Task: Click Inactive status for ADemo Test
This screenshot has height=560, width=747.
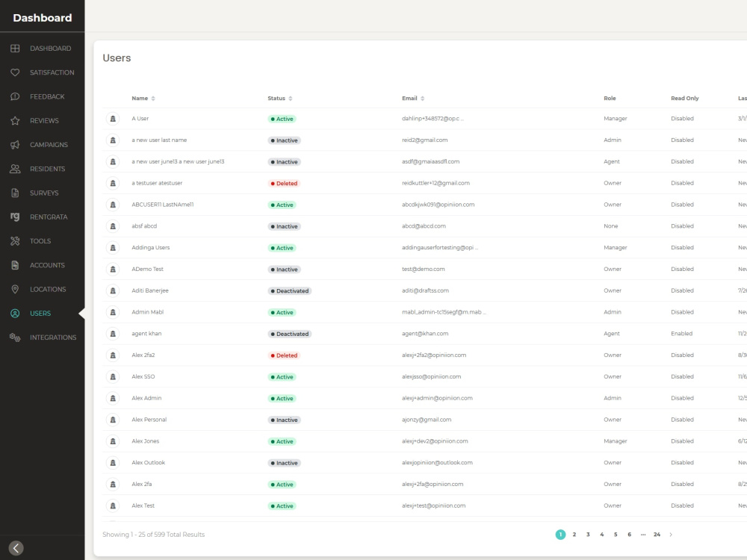Action: 284,270
